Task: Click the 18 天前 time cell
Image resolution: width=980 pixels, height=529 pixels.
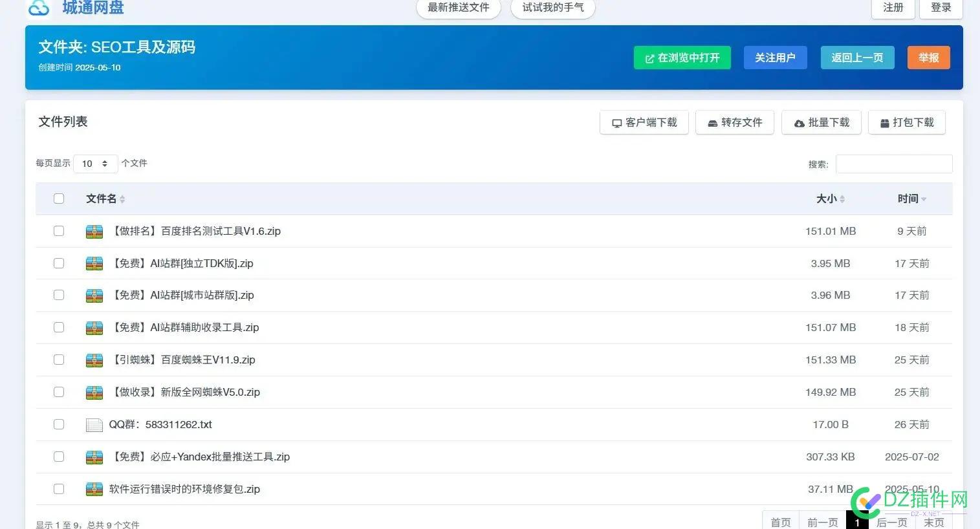Action: pos(912,327)
